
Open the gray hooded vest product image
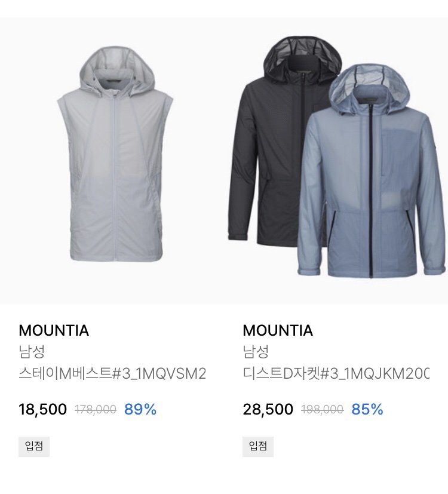(112, 161)
